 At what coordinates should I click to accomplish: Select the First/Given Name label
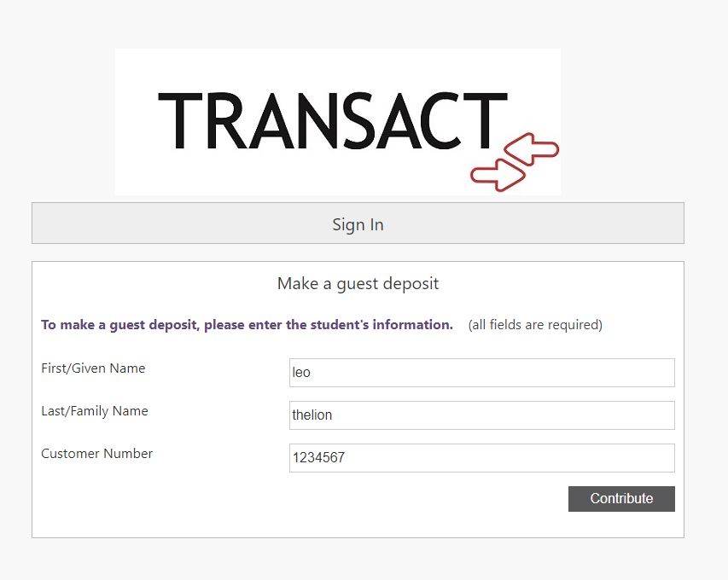pyautogui.click(x=93, y=368)
